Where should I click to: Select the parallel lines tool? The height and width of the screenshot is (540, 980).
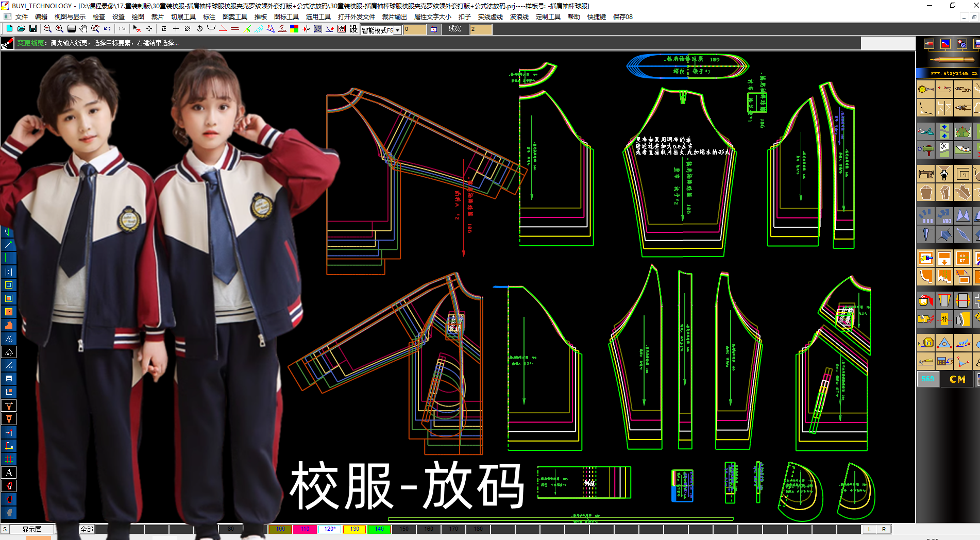point(235,29)
